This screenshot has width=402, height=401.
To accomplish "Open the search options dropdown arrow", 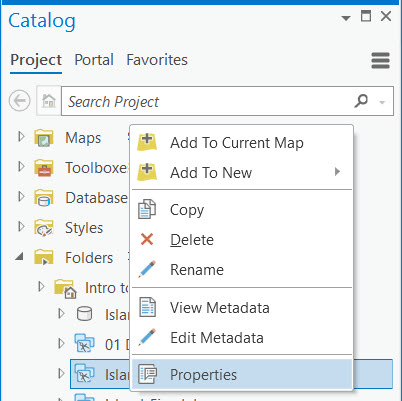I will click(x=382, y=102).
